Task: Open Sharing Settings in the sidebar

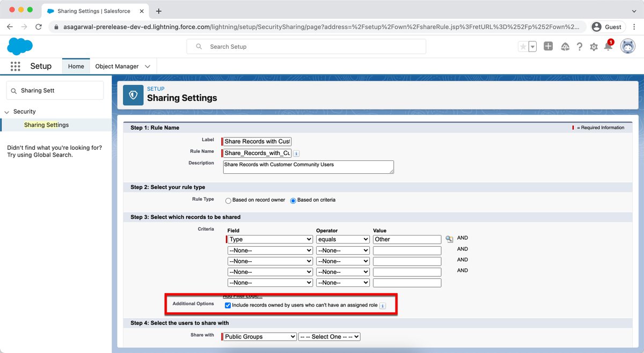Action: point(47,125)
